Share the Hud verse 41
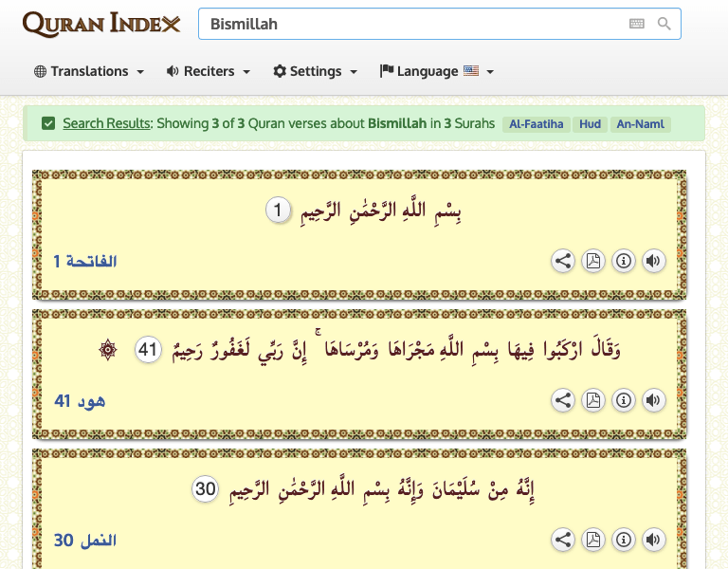This screenshot has height=569, width=728. [563, 401]
